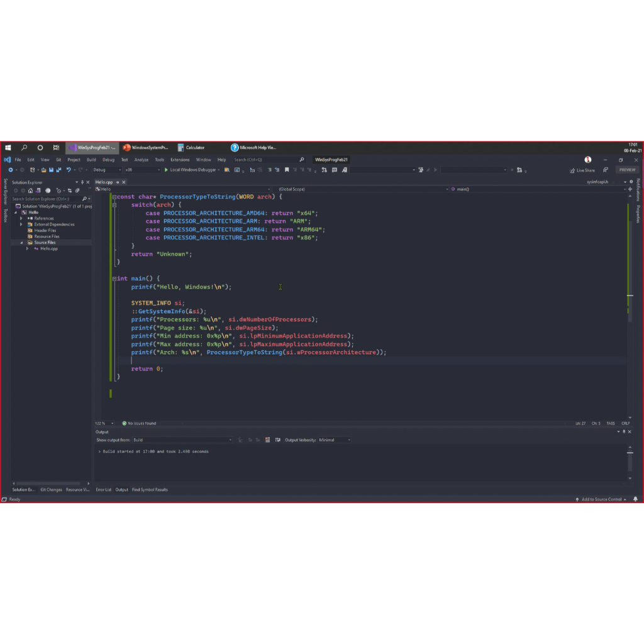This screenshot has height=644, width=644.
Task: Open the Hello project scope dropdown
Action: point(183,189)
